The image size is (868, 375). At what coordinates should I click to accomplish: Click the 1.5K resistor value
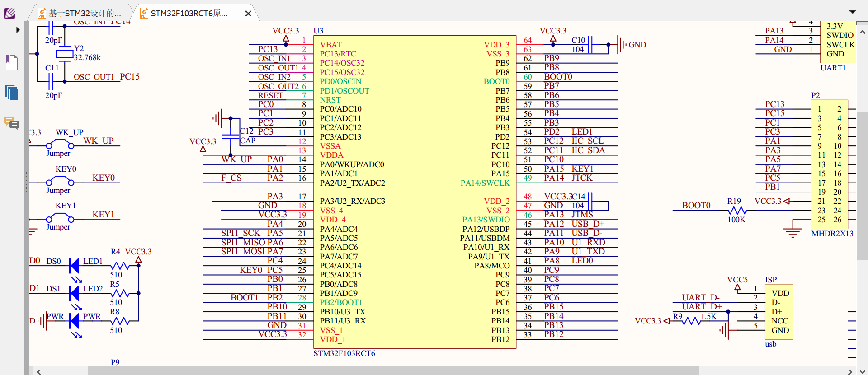pos(709,316)
